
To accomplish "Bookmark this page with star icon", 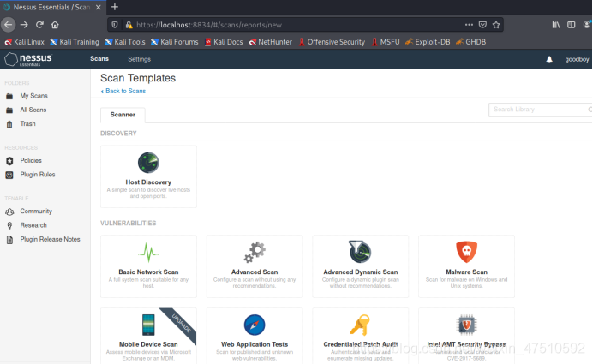I will [x=496, y=25].
